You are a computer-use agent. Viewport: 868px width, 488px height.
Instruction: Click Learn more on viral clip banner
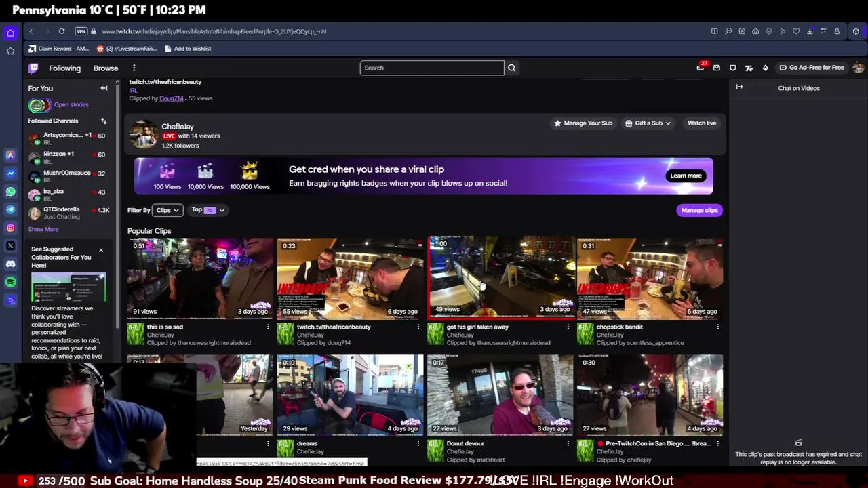[x=686, y=176]
